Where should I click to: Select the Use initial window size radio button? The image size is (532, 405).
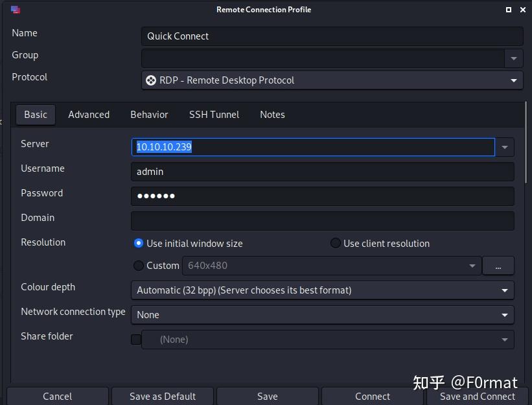click(139, 243)
